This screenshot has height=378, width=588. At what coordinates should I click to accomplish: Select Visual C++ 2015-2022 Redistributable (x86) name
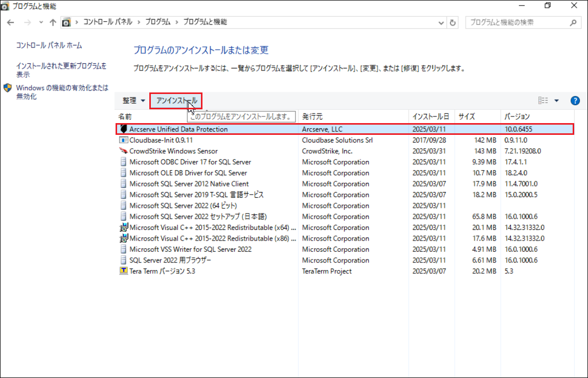pos(213,238)
